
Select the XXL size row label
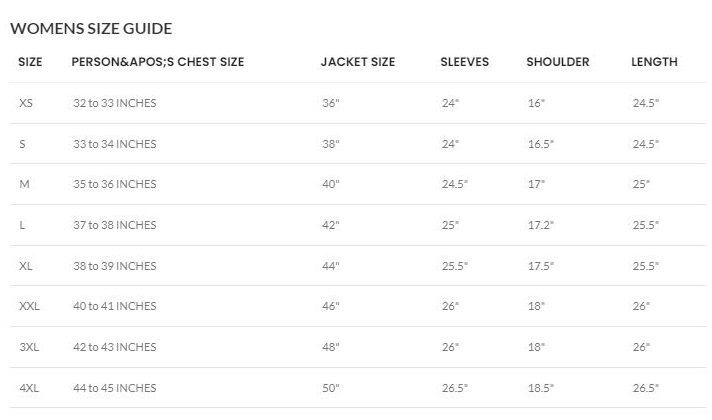click(29, 306)
